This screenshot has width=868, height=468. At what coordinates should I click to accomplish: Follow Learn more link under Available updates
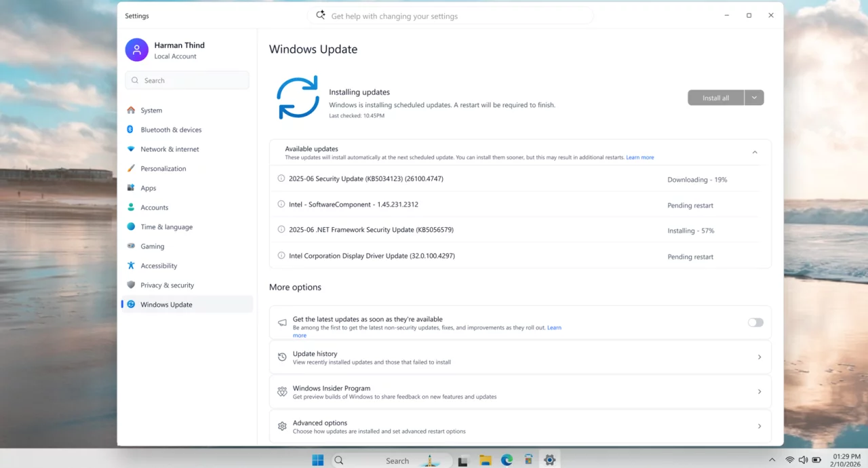639,157
